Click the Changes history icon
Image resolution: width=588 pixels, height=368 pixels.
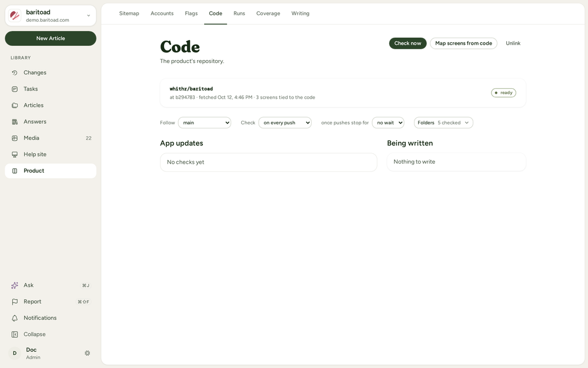[x=15, y=73]
